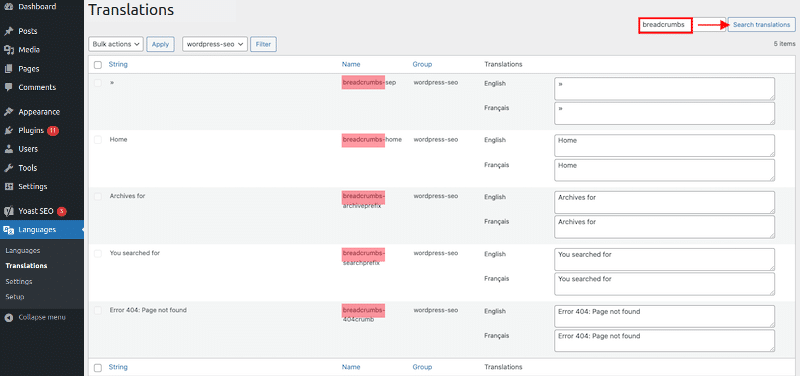Screen dimensions: 800x376
Task: Check the box for the Home string row
Action: click(x=98, y=140)
